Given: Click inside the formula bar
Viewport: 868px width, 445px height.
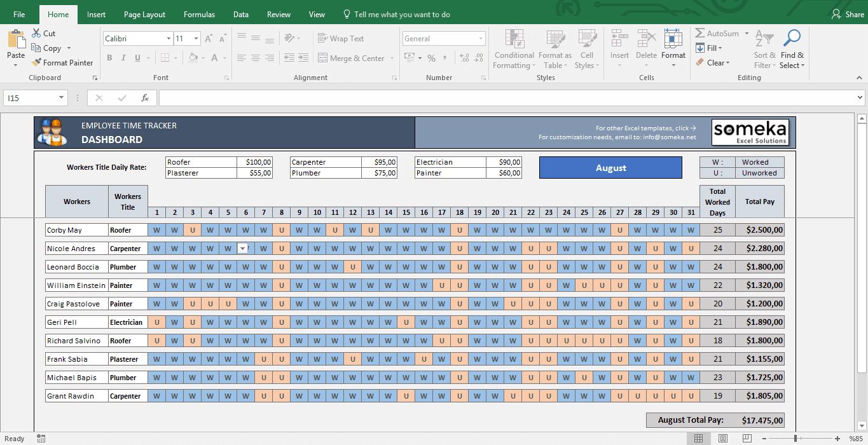Looking at the screenshot, I should (x=445, y=97).
